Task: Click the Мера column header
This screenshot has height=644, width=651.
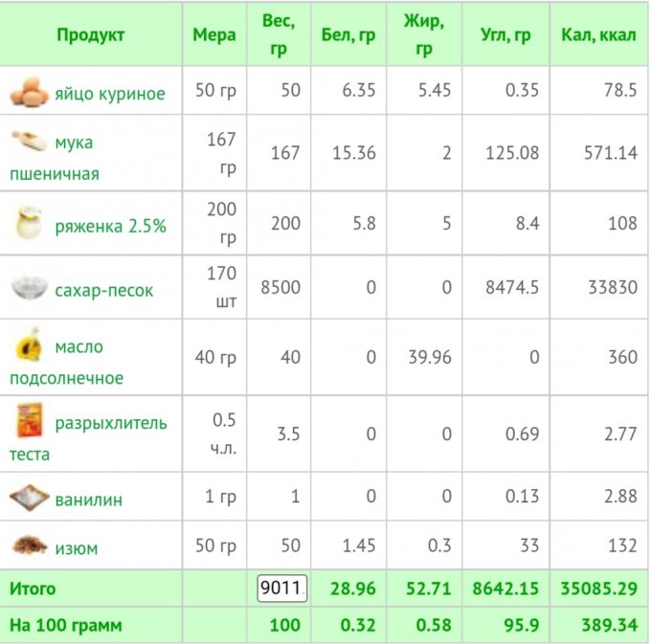Action: (x=213, y=35)
